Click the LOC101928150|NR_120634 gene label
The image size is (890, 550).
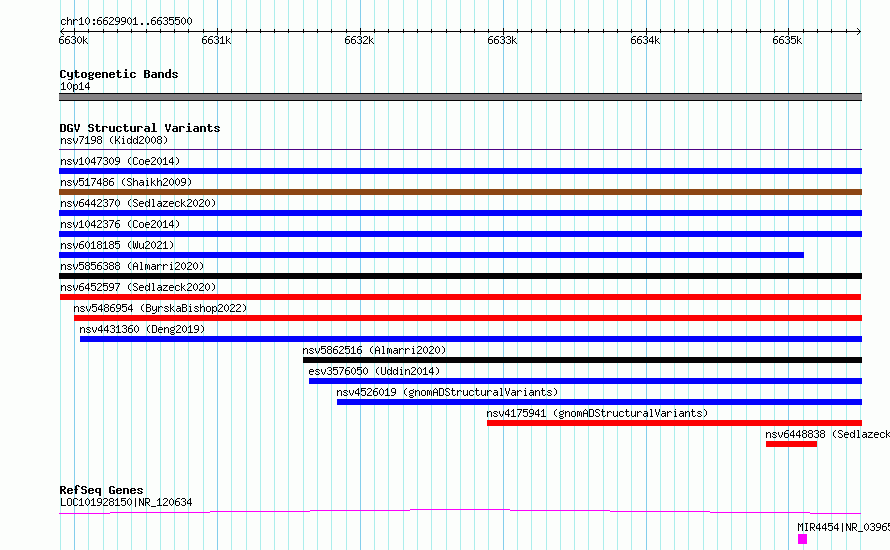click(126, 502)
